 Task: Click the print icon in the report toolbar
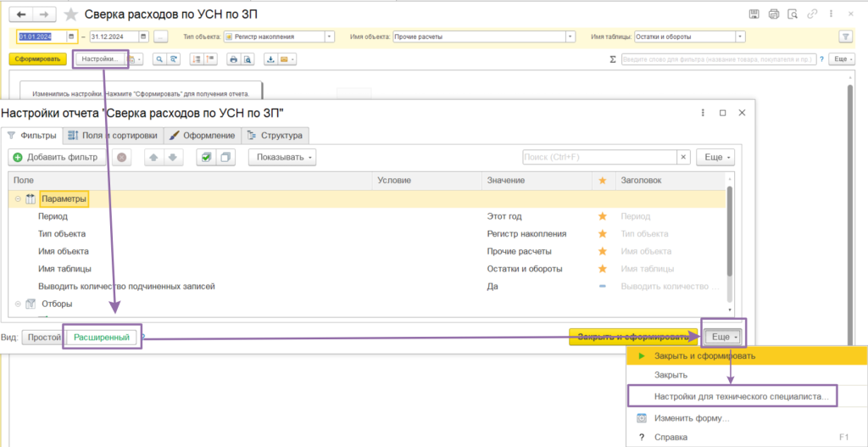click(x=234, y=59)
